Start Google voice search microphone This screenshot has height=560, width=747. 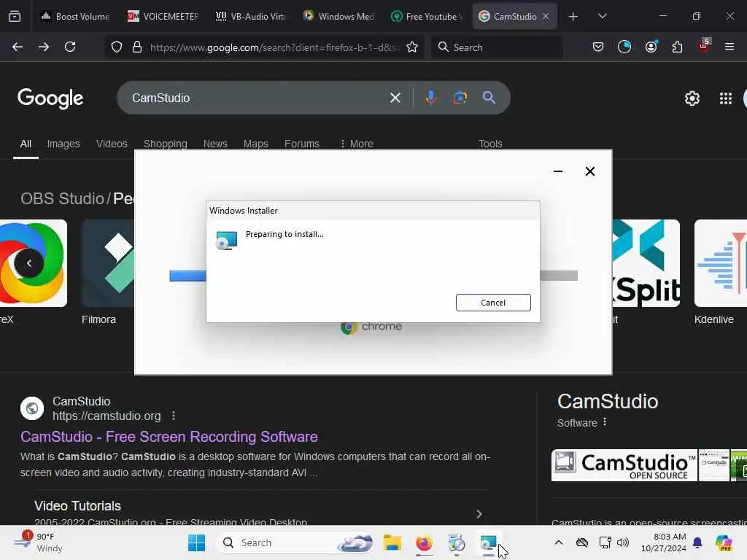pos(430,98)
